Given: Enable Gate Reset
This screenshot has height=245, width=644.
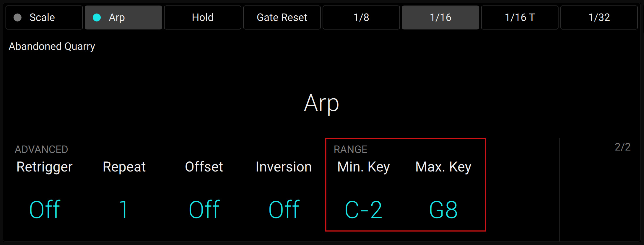Looking at the screenshot, I should point(282,17).
